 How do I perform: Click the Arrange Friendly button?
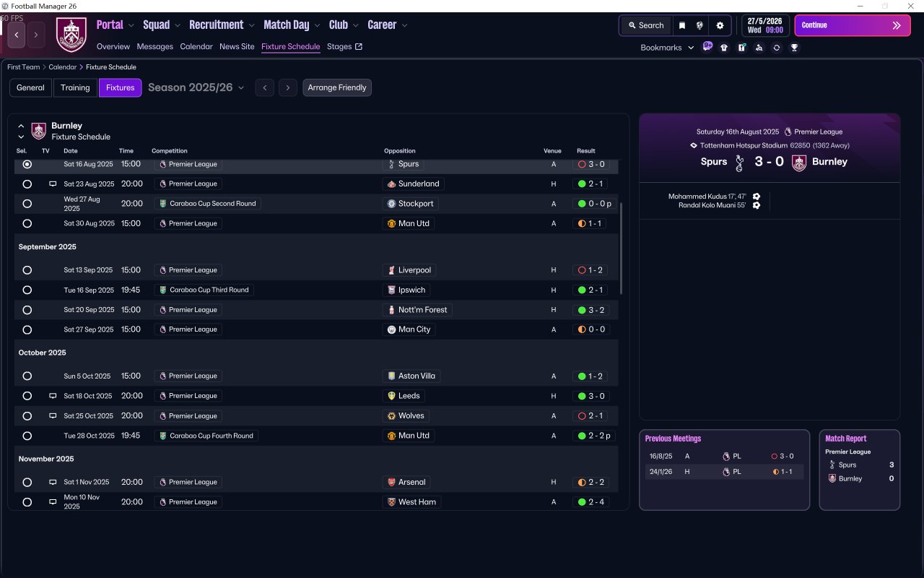(337, 87)
